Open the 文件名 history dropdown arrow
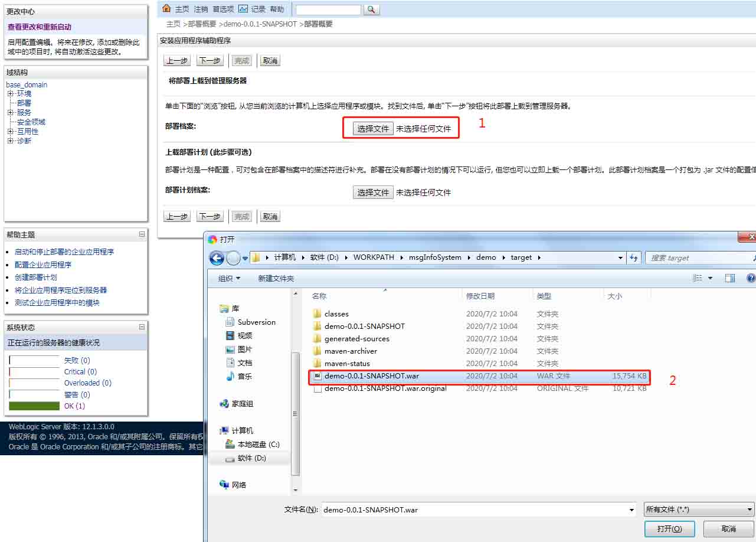 [631, 510]
